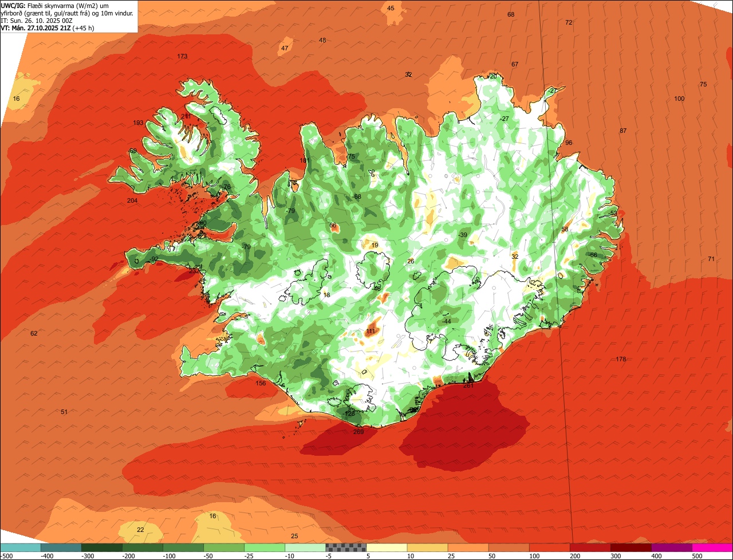Image resolution: width=733 pixels, height=560 pixels.
Task: Click the dark red legend swatch between 200 and 300
Action: [x=590, y=547]
